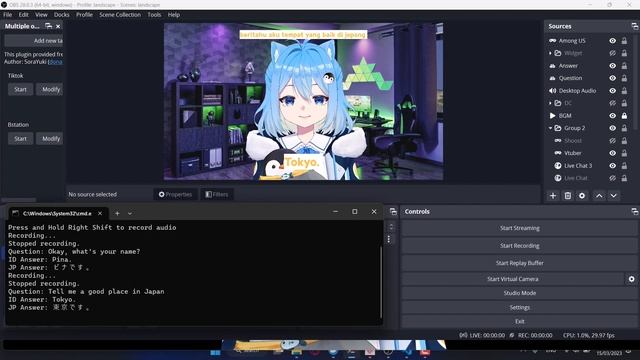Select the Desktop Audio source

coord(577,91)
